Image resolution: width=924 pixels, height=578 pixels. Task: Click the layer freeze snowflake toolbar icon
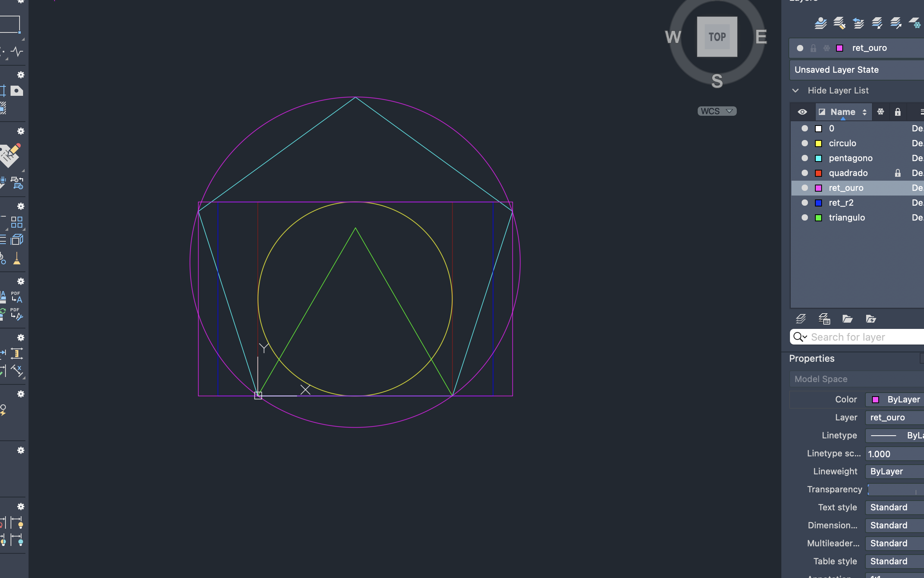(915, 23)
